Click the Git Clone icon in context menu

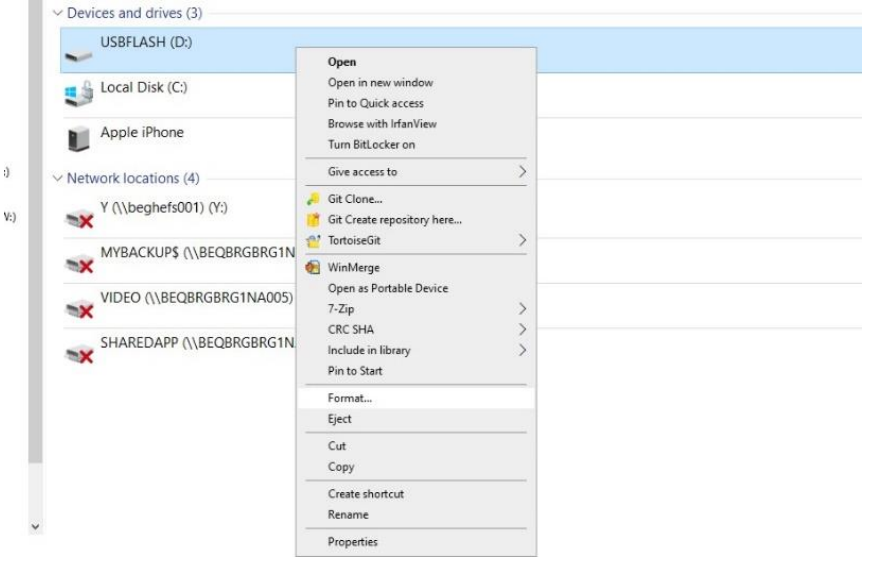coord(313,199)
